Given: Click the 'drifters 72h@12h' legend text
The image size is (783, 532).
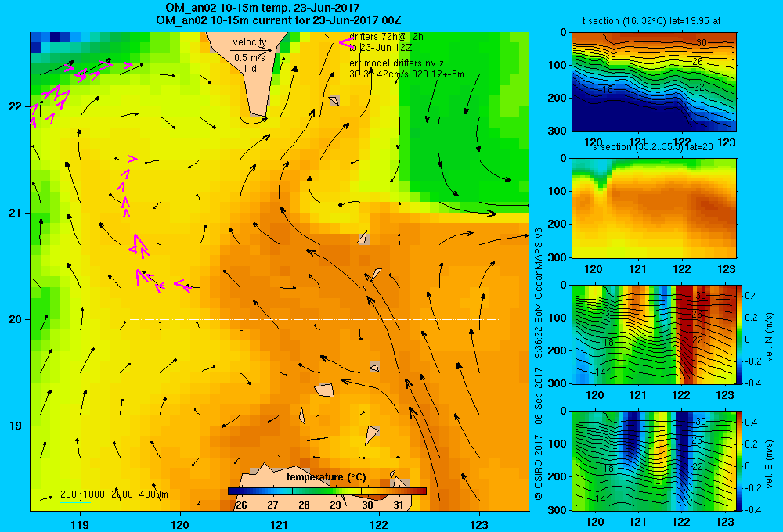Looking at the screenshot, I should point(386,37).
